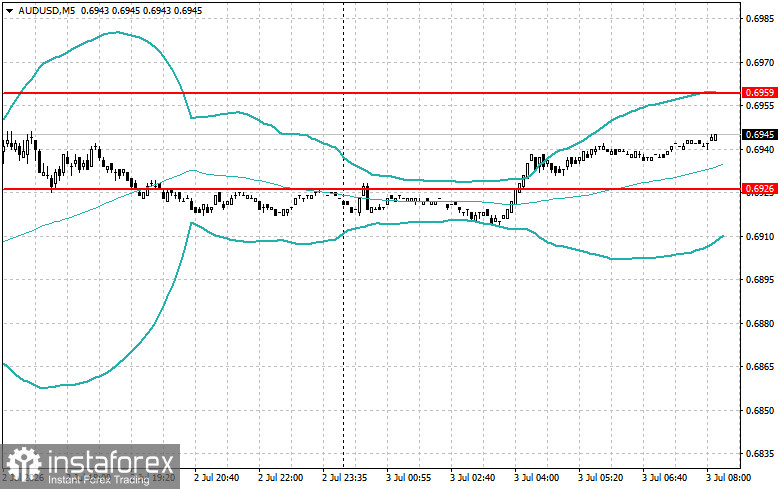Click the red 0.6926 price label

click(x=760, y=189)
